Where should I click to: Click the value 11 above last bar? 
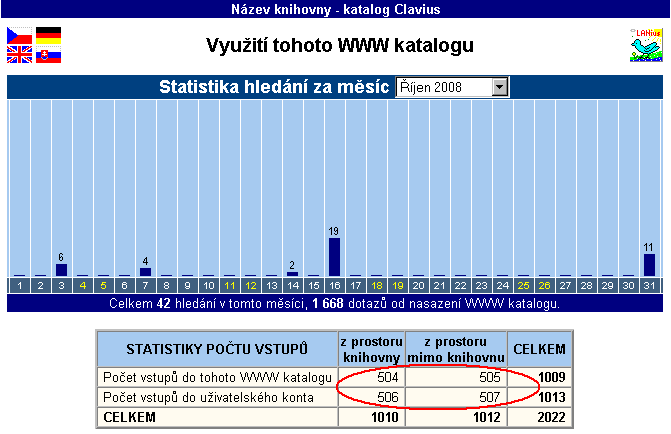[x=648, y=247]
